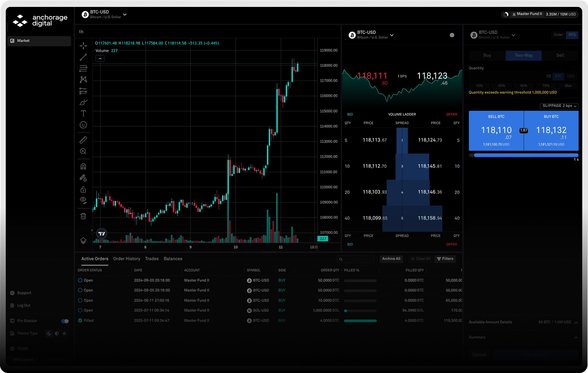Open the Balances tab
The width and height of the screenshot is (588, 373).
(173, 259)
